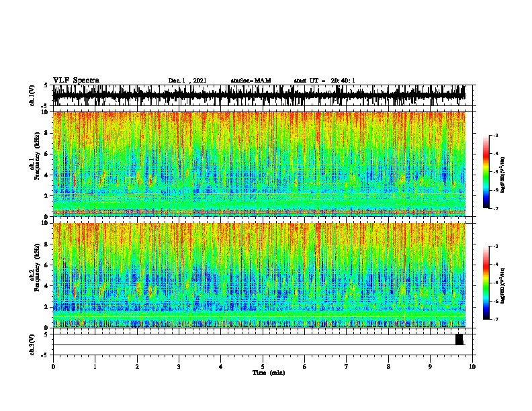Click the 'station=MAM' header text
532x411 pixels.
251,81
